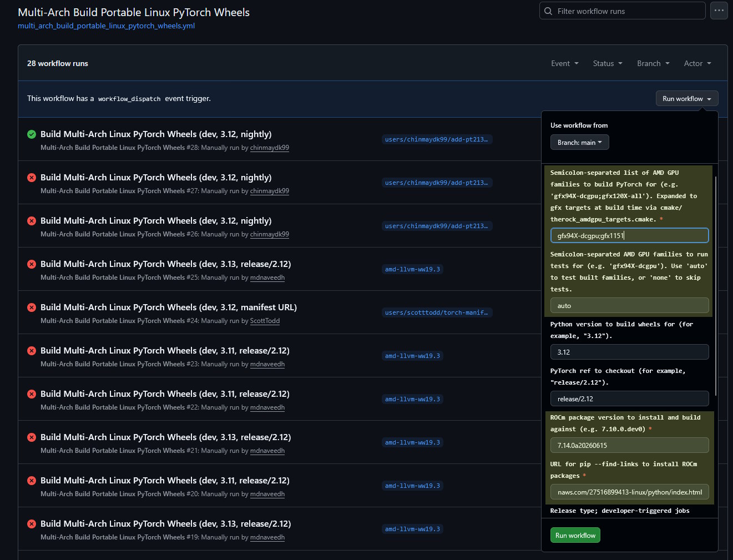
Task: Open run #23 dev 3.11 release/2.12 title
Action: coord(165,351)
